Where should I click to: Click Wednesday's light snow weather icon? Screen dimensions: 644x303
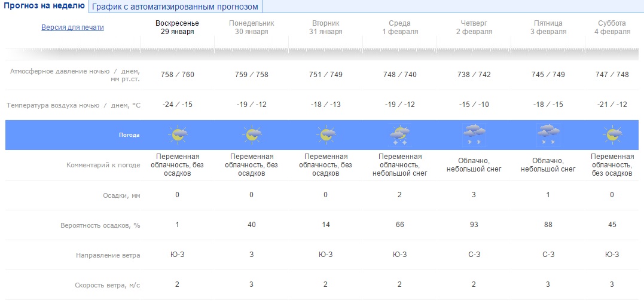pyautogui.click(x=399, y=135)
